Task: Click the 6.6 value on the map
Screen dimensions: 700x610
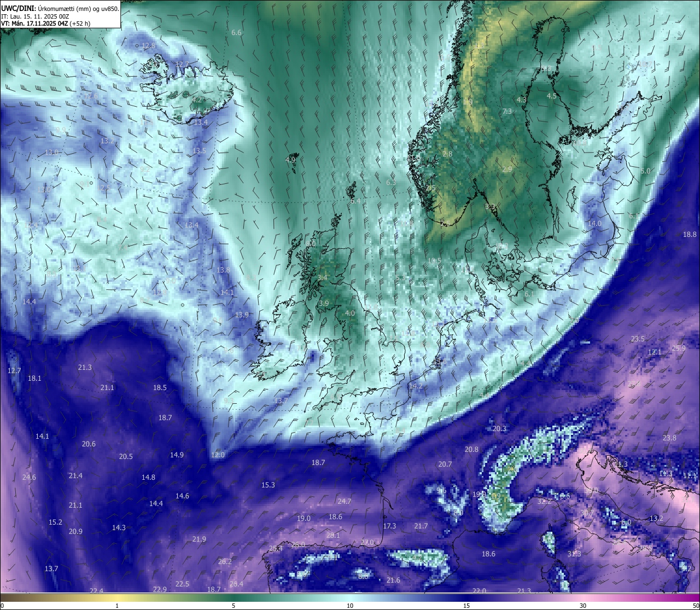Action: [x=236, y=33]
